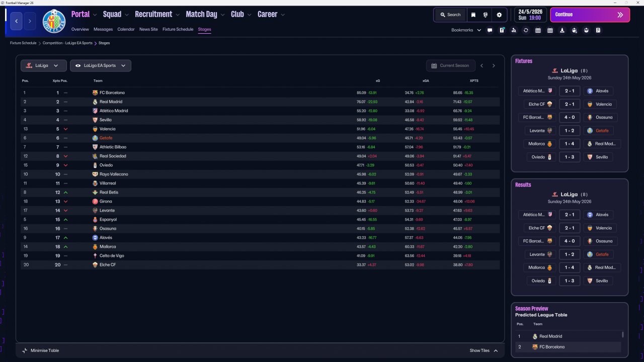Switch to the Messages tab

click(103, 29)
